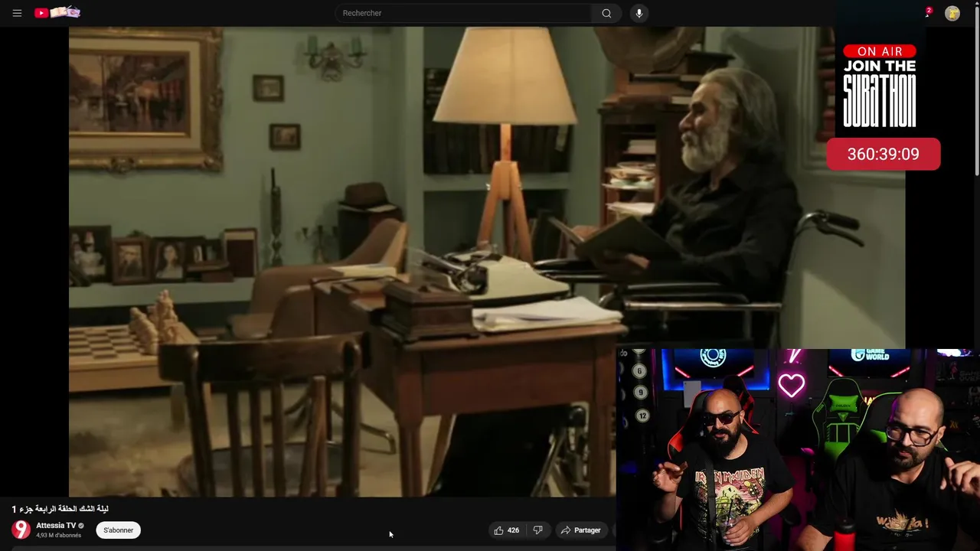Like the video with thumbs-up
This screenshot has width=980, height=551.
(507, 530)
